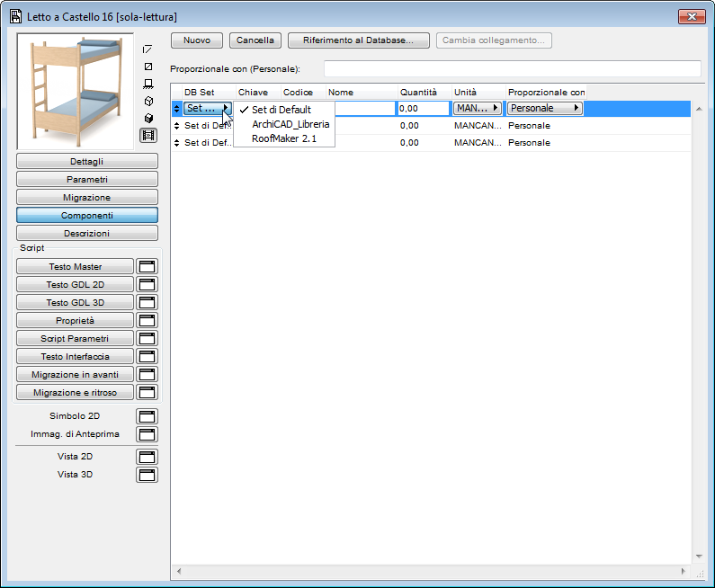The width and height of the screenshot is (715, 588).
Task: Open Migrazione e ritroso window icon
Action: click(147, 393)
